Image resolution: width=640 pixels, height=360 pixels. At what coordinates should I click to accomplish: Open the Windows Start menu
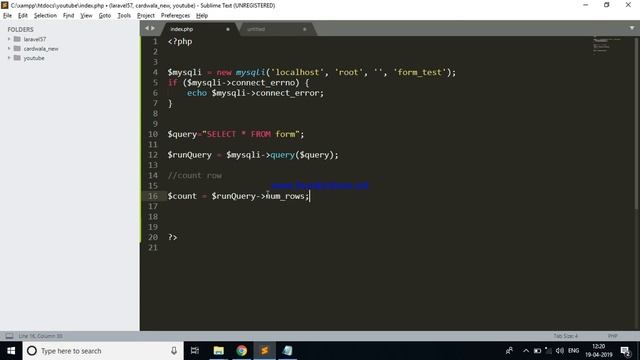point(11,351)
